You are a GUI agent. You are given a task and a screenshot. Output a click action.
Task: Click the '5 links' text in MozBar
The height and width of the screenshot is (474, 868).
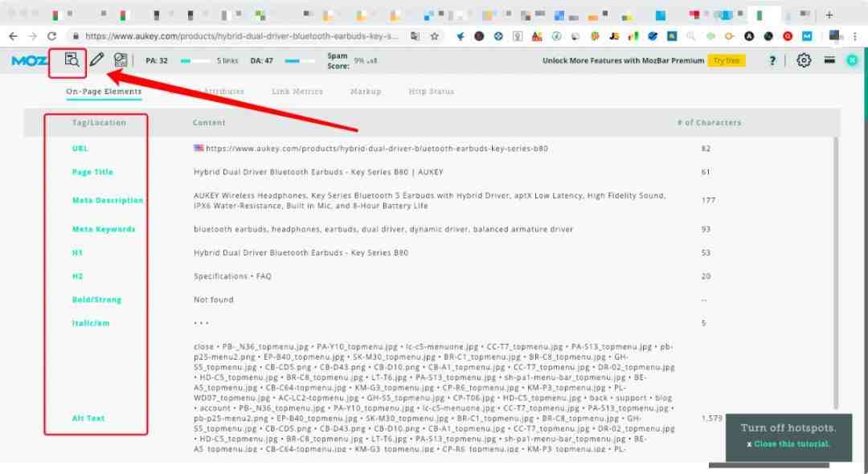pyautogui.click(x=227, y=61)
